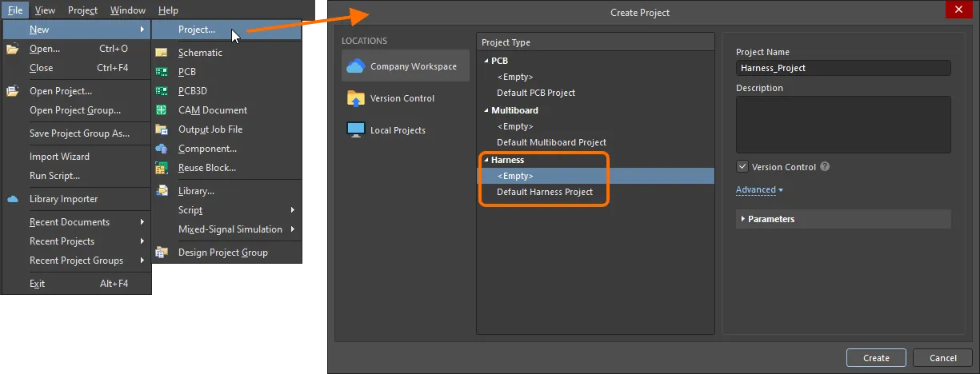Click the Version Control help question icon
Screen dimensions: 980x374
click(825, 167)
